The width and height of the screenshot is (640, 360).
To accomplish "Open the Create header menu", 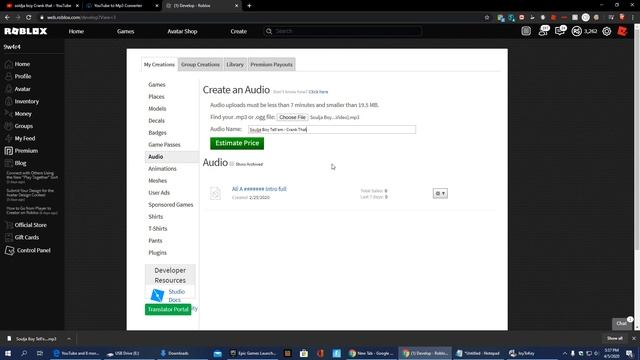I will 238,31.
